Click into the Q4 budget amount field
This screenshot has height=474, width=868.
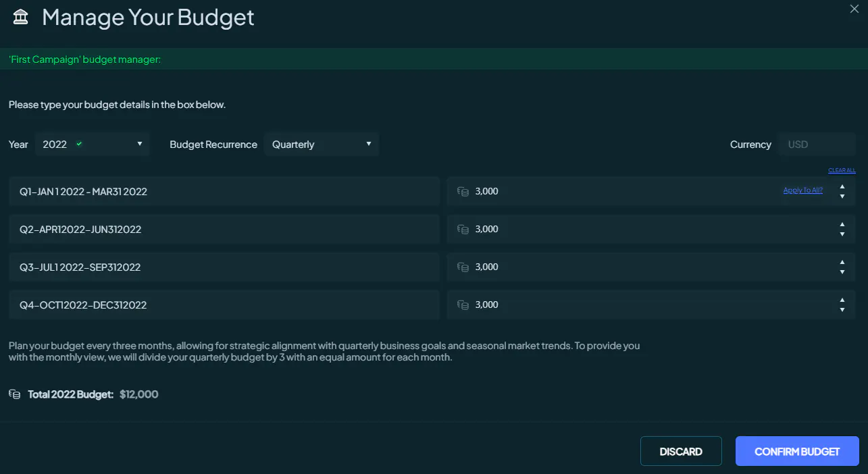(651, 305)
